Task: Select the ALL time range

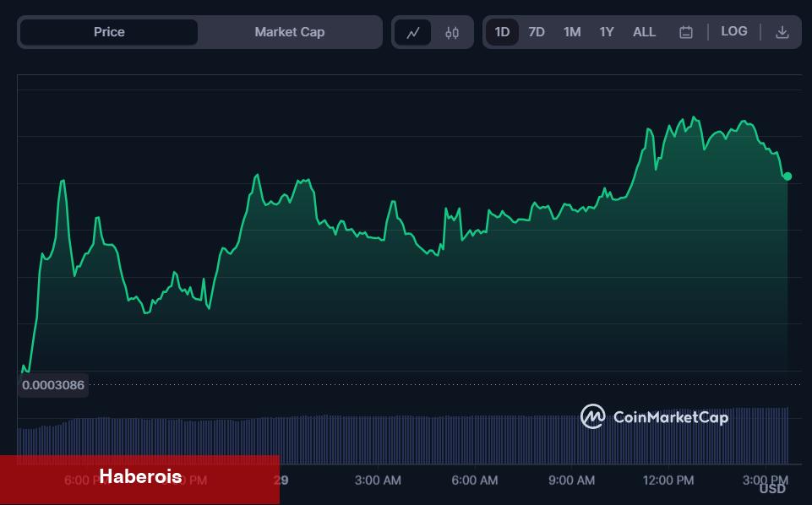Action: coord(644,32)
